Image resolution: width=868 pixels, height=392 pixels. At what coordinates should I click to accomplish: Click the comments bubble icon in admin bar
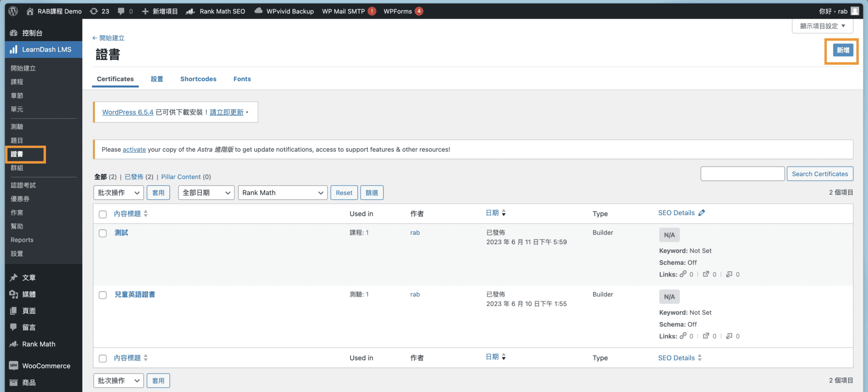pos(121,11)
